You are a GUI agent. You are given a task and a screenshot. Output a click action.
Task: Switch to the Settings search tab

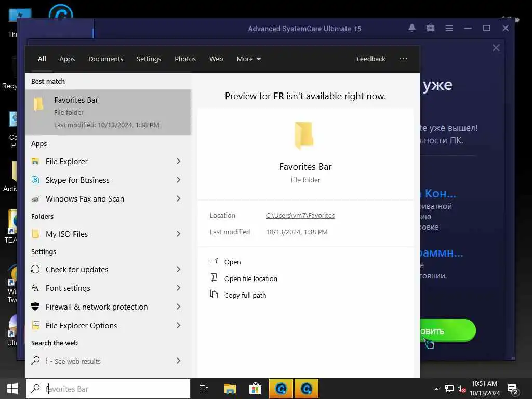(x=149, y=59)
